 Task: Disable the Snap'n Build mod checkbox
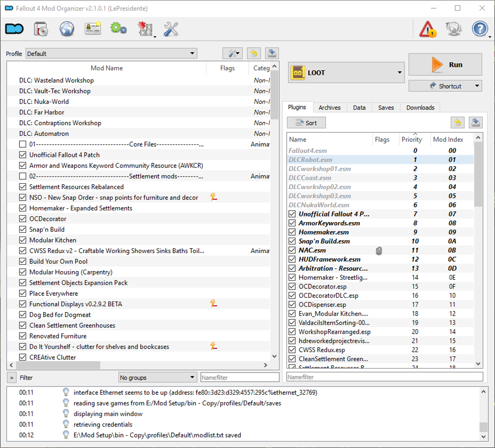click(23, 229)
